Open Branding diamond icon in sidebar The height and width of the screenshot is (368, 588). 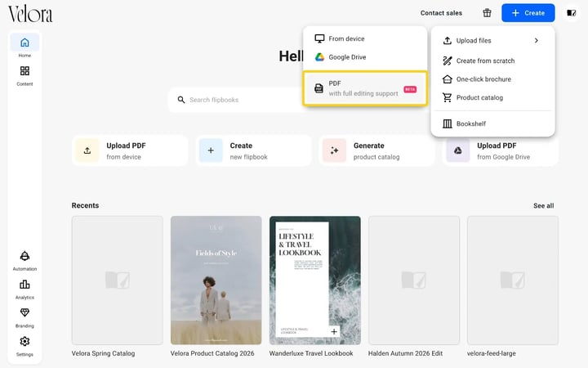24,317
